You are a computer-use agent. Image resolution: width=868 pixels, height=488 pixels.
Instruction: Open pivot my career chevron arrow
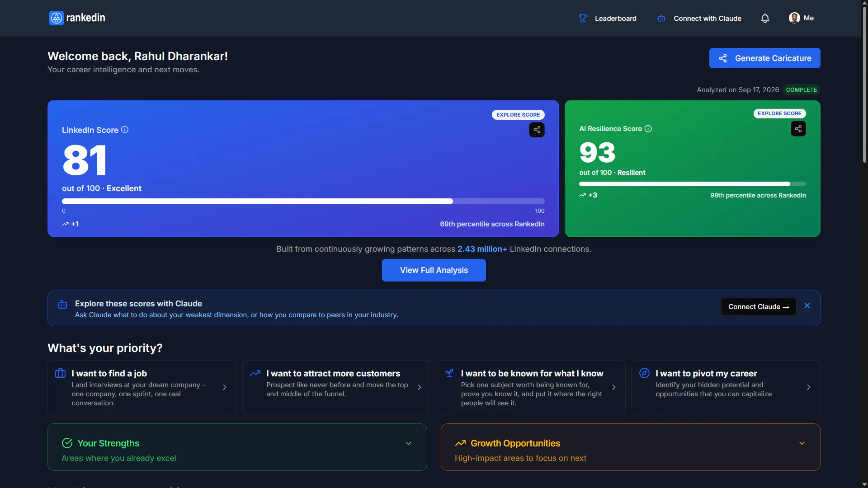tap(809, 387)
